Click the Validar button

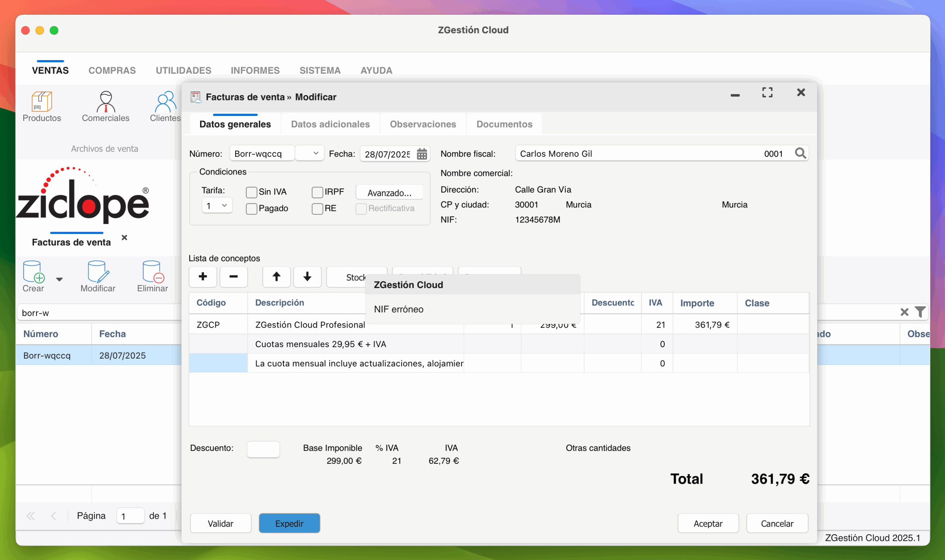220,523
